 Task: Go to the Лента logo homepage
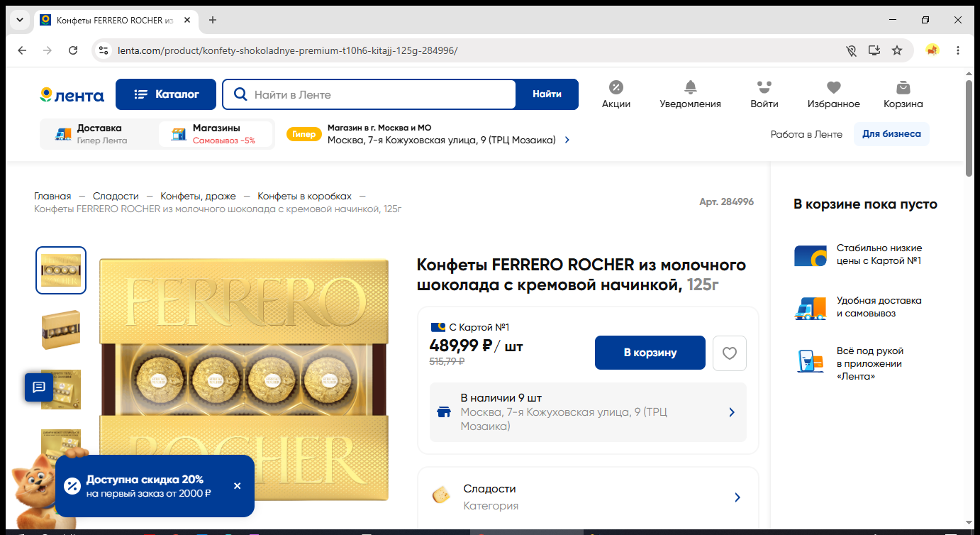point(72,94)
